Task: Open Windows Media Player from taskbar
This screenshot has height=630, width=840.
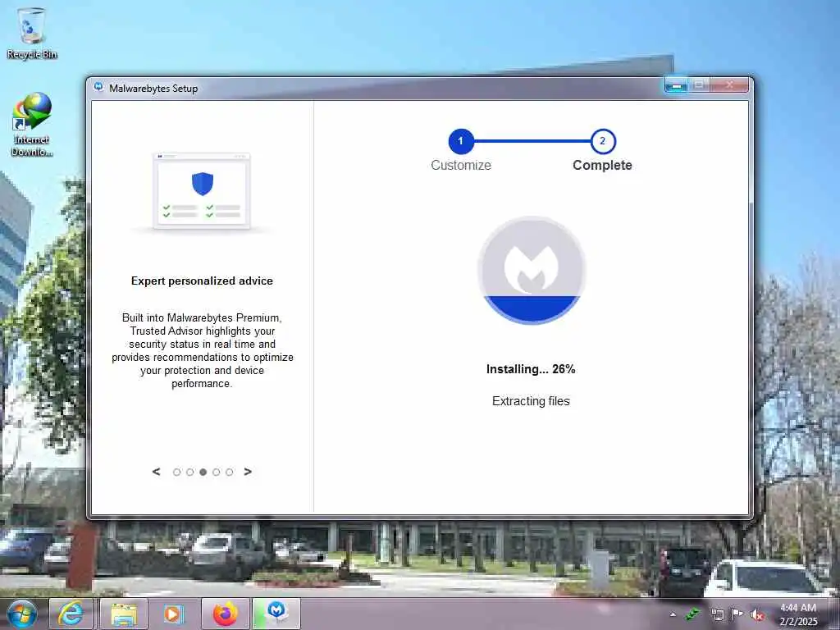Action: [174, 614]
